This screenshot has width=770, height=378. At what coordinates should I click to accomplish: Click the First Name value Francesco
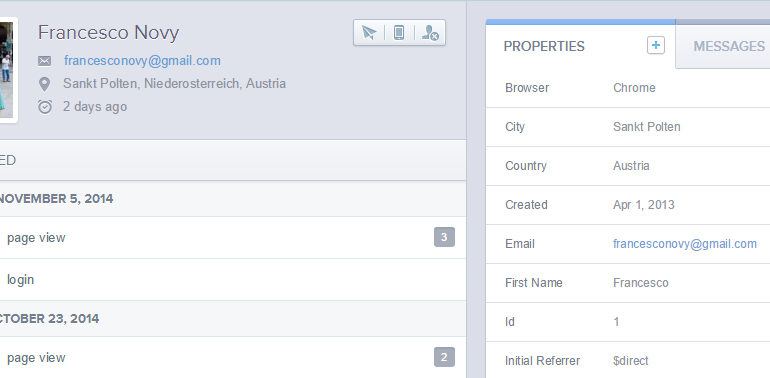pyautogui.click(x=640, y=283)
